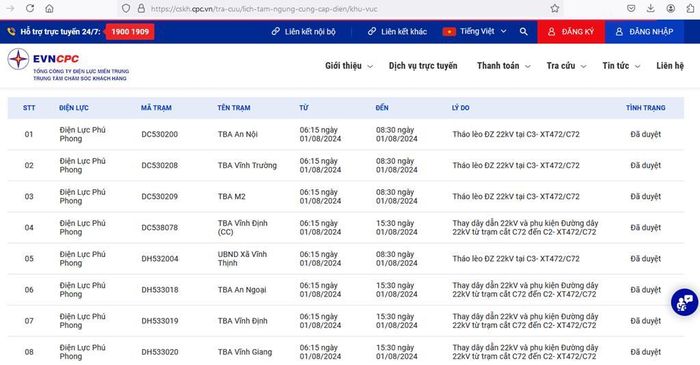Click Đã duyệt status in row 08
This screenshot has height=365, width=700.
pyautogui.click(x=646, y=352)
